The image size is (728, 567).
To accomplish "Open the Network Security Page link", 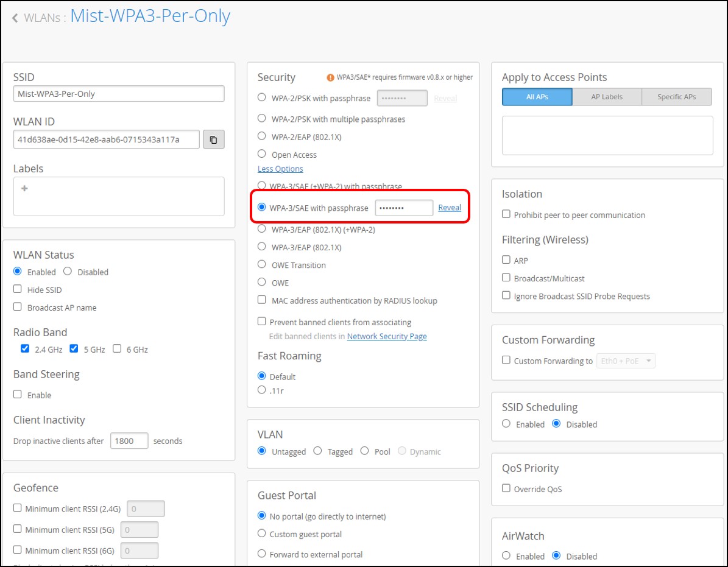I will pyautogui.click(x=387, y=336).
